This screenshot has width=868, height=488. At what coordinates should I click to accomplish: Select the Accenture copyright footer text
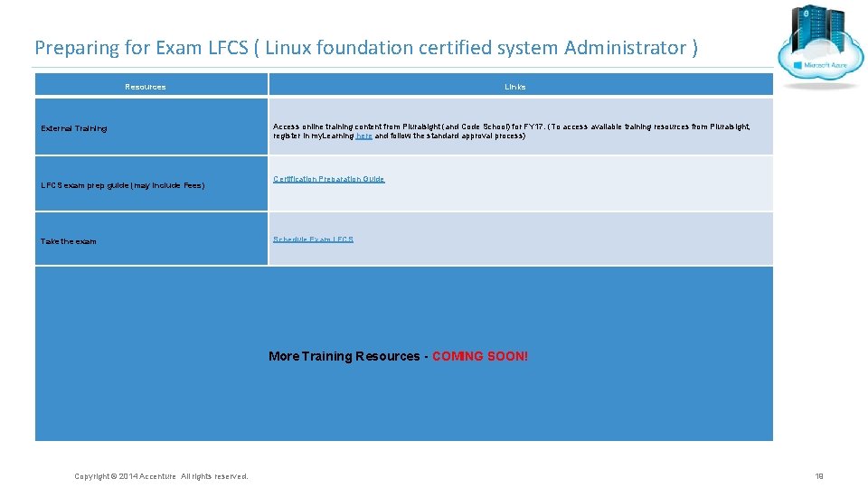pyautogui.click(x=161, y=476)
